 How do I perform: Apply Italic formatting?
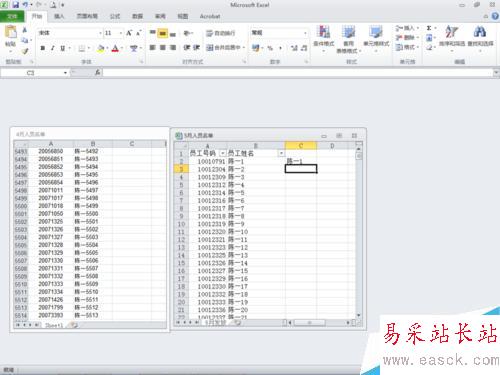click(52, 48)
